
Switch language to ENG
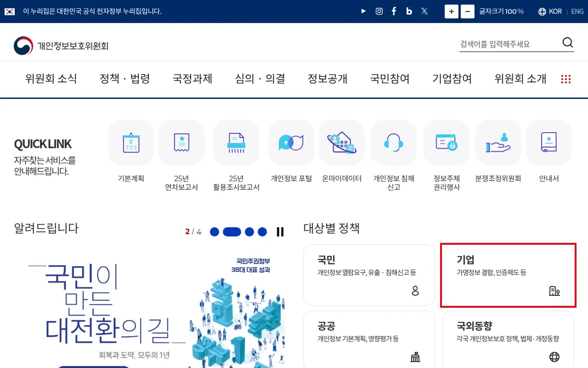(x=577, y=11)
